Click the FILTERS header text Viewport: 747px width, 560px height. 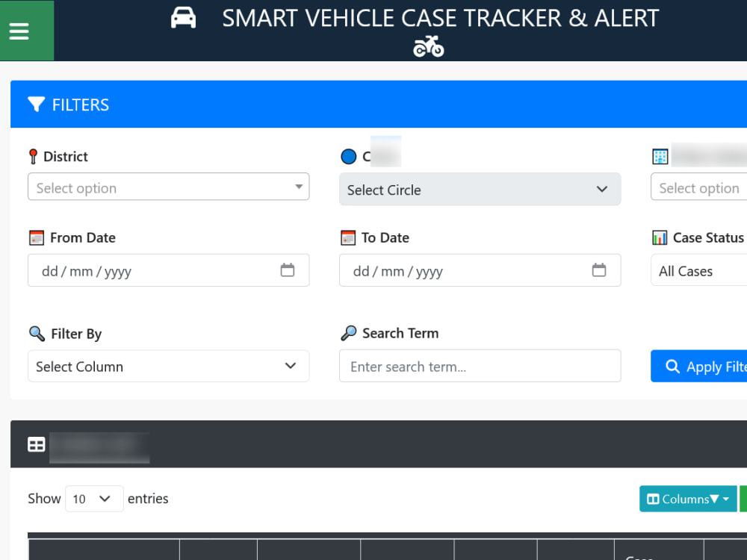(x=81, y=105)
